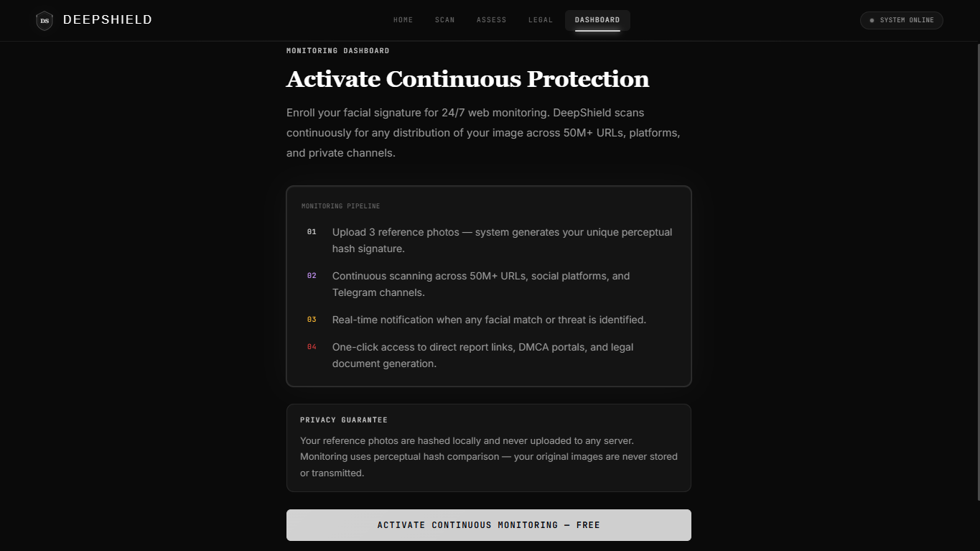Viewport: 980px width, 551px height.
Task: Click the "Monitoring Dashboard" label
Action: [x=338, y=51]
